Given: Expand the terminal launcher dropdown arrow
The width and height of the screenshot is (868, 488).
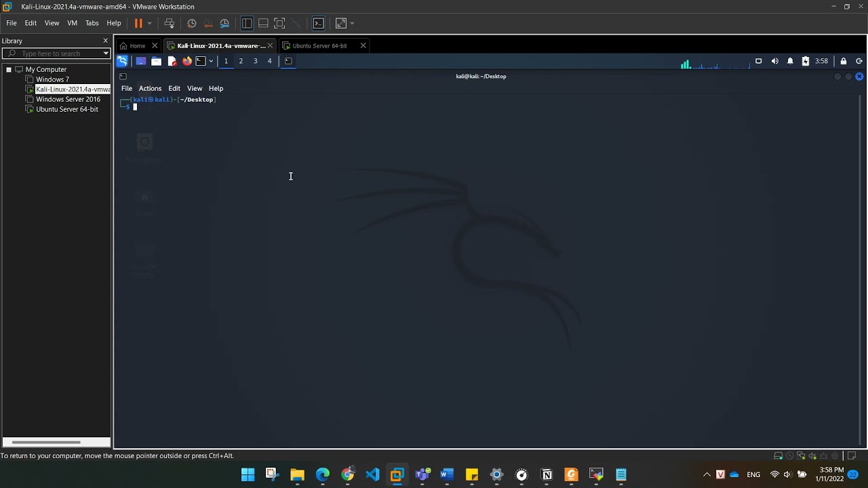Looking at the screenshot, I should (x=211, y=61).
